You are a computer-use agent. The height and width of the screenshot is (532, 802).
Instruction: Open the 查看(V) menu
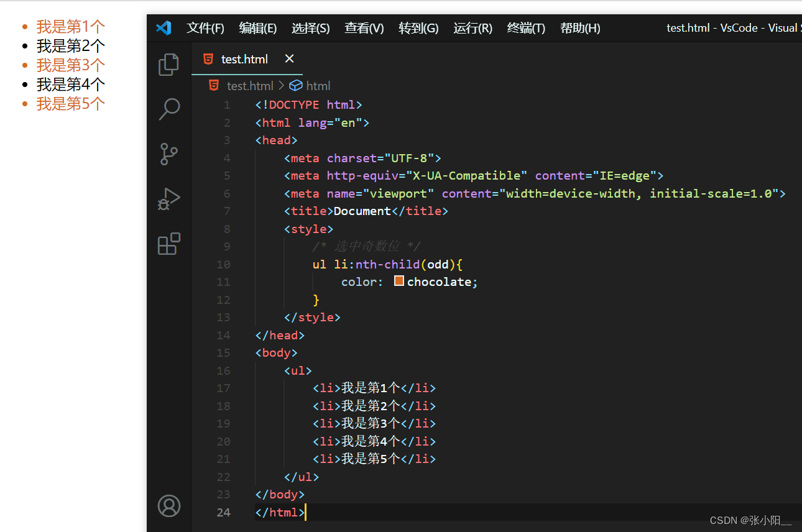click(x=364, y=28)
